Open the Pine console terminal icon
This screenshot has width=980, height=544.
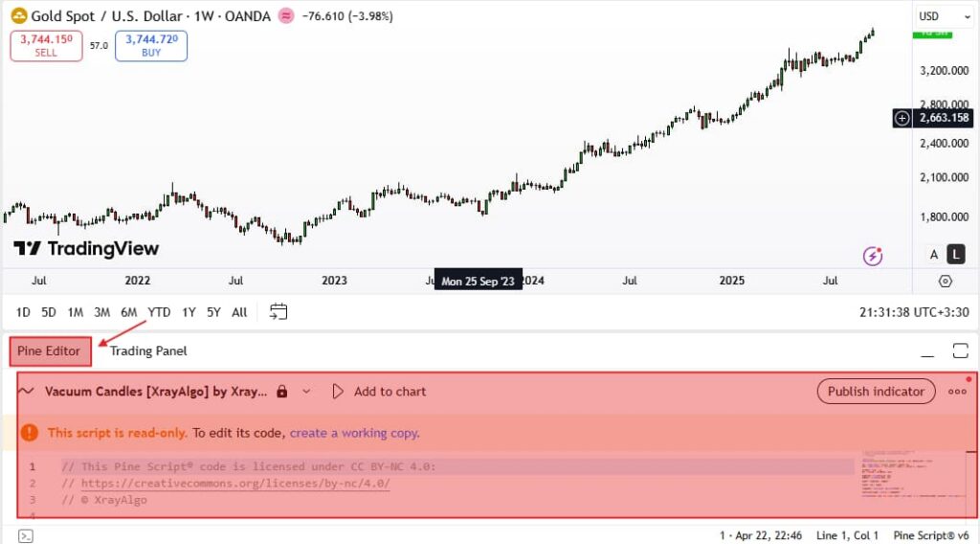point(27,535)
